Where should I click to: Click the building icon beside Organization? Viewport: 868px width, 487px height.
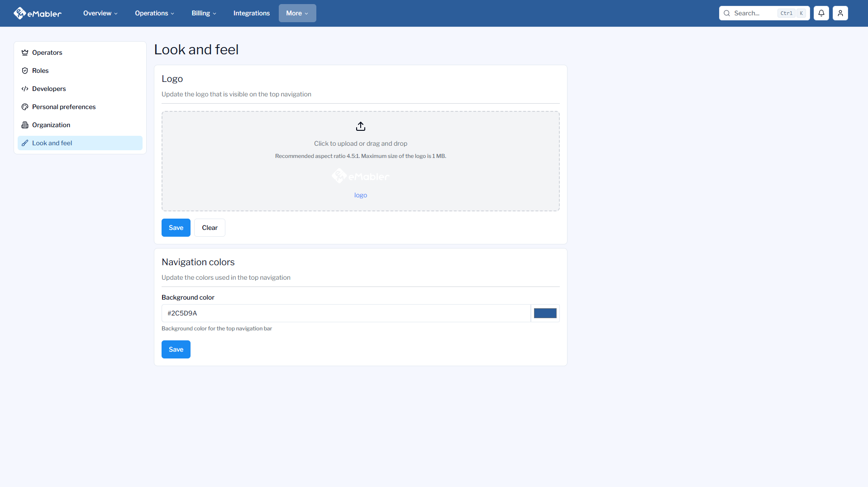25,125
